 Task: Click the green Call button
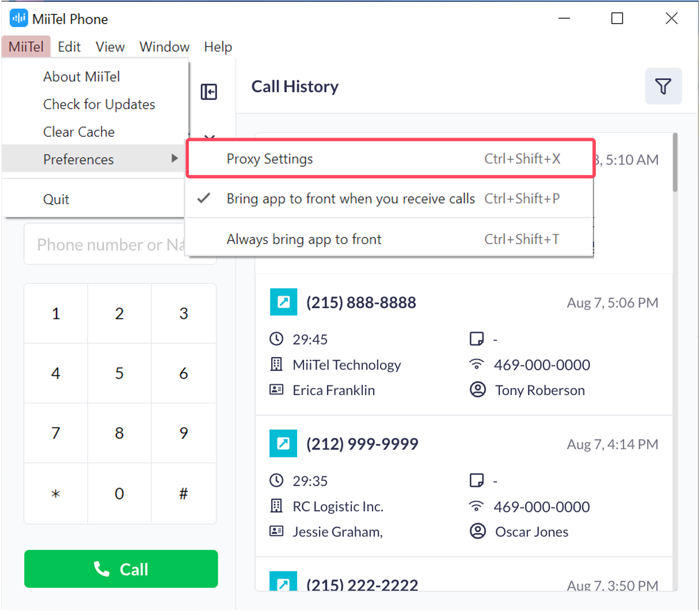click(x=121, y=569)
